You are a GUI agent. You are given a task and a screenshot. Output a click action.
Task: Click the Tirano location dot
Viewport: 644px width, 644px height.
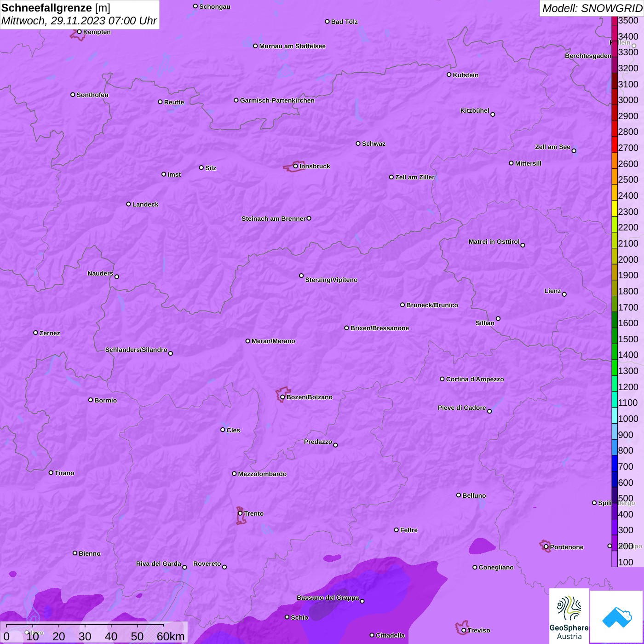tap(51, 472)
